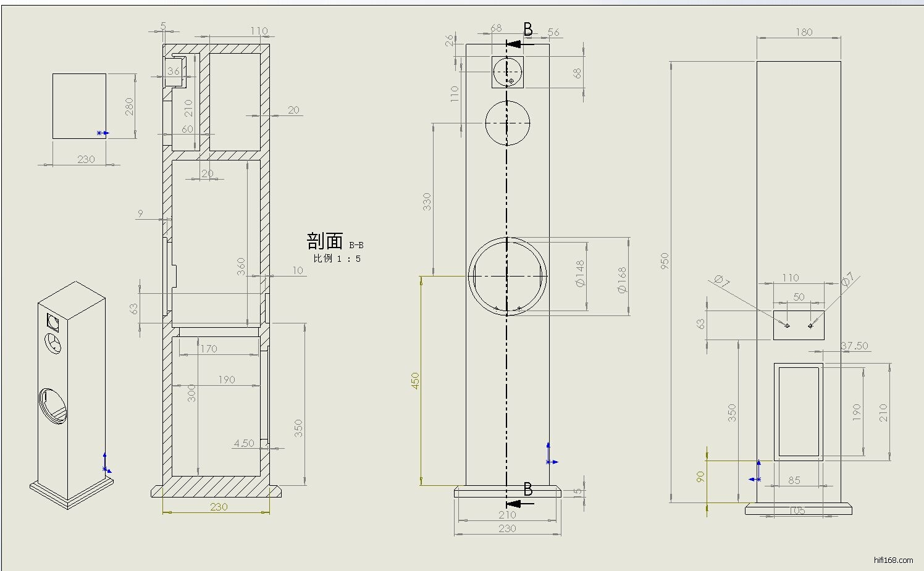Click the large woofer cutout circle
This screenshot has height=571, width=924.
507,276
